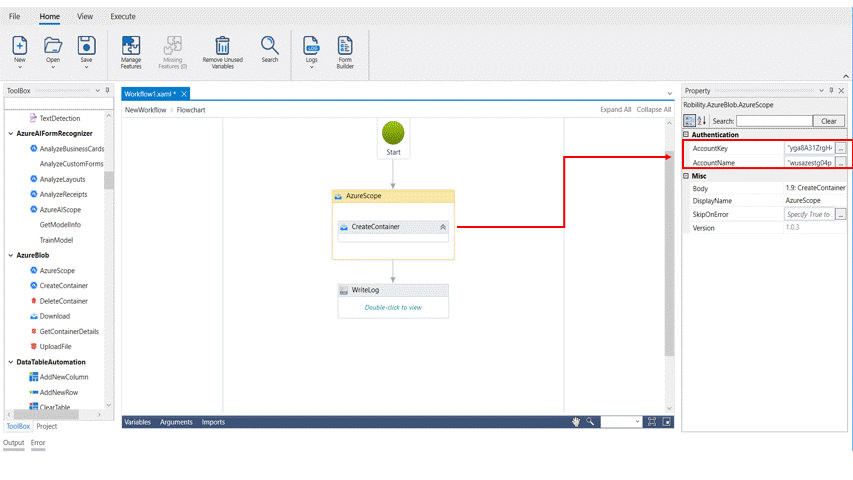
Task: Open the Variables panel at canvas bottom
Action: 137,422
